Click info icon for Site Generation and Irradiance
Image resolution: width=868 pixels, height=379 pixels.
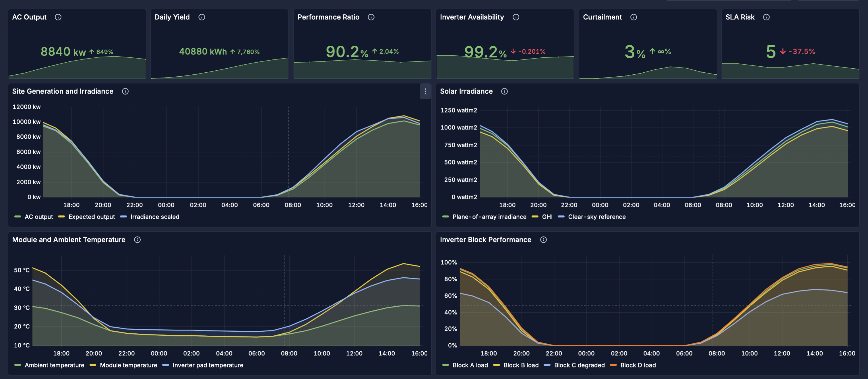point(125,91)
